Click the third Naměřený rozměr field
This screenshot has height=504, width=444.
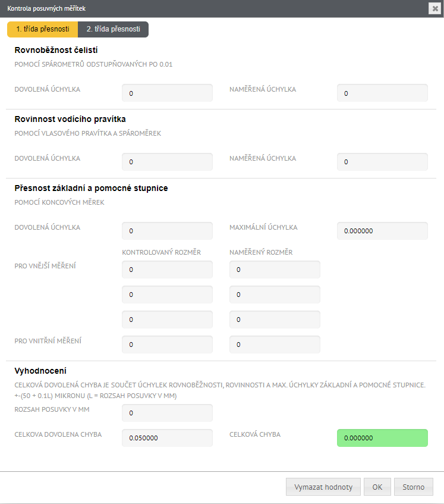click(x=275, y=320)
